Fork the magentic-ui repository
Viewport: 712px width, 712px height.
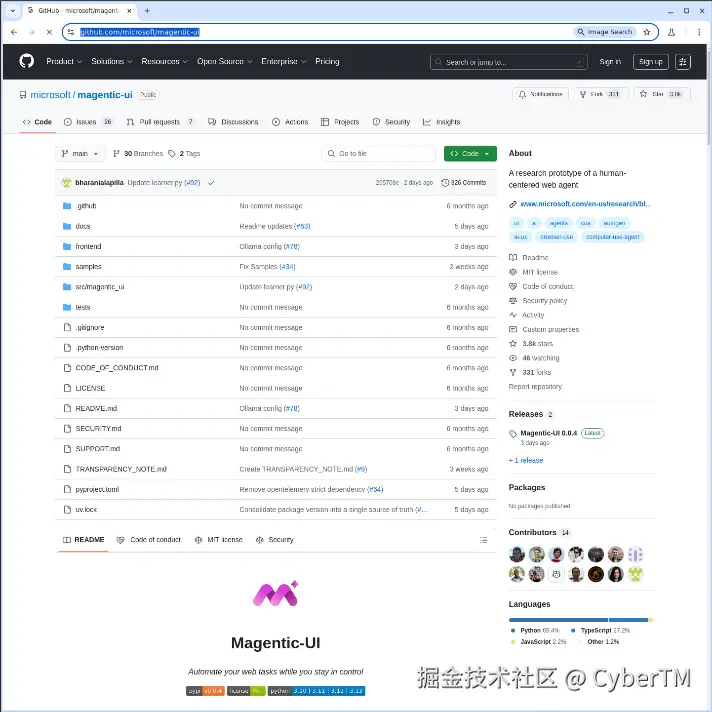pyautogui.click(x=601, y=94)
